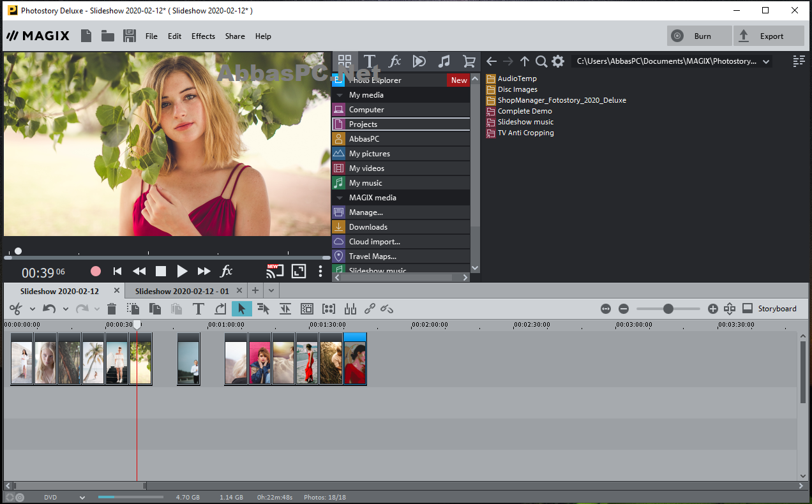Screen dimensions: 812x504
Task: Click the Export button
Action: coord(769,36)
